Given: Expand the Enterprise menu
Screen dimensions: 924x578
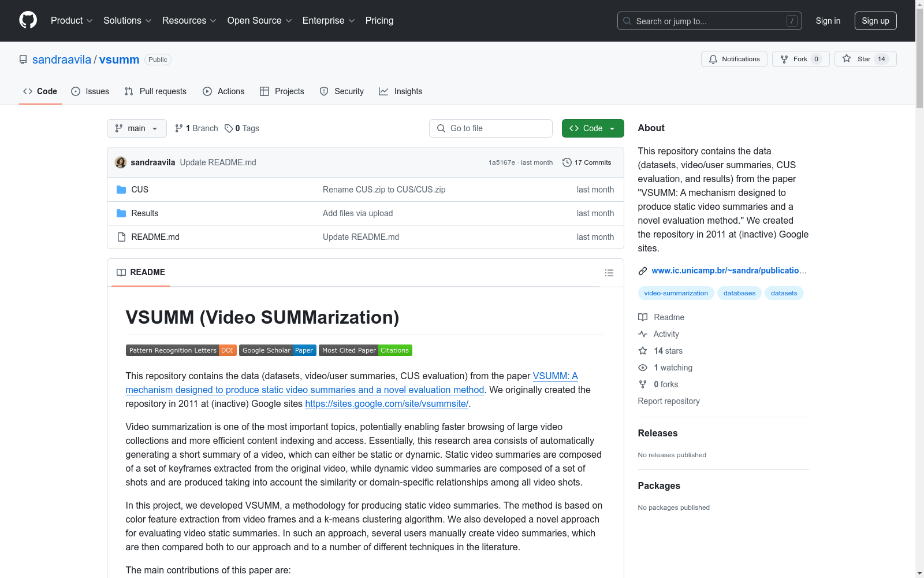Looking at the screenshot, I should click(x=329, y=21).
